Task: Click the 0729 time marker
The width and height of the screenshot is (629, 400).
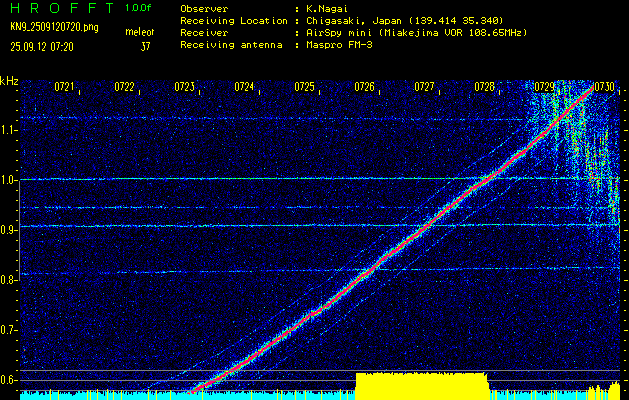Action: click(x=544, y=87)
